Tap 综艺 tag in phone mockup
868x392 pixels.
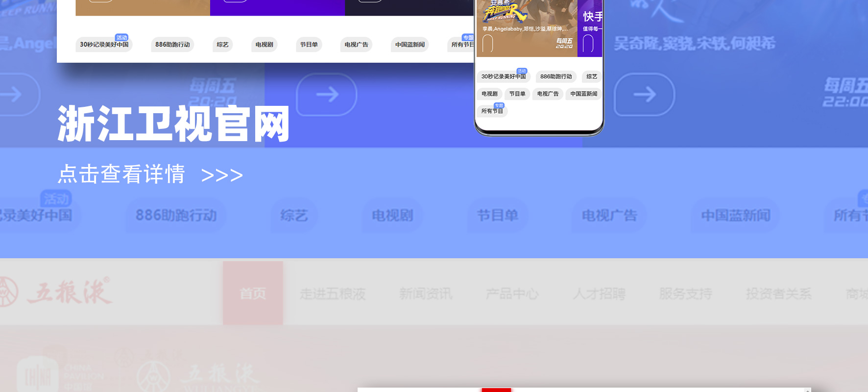pos(592,76)
